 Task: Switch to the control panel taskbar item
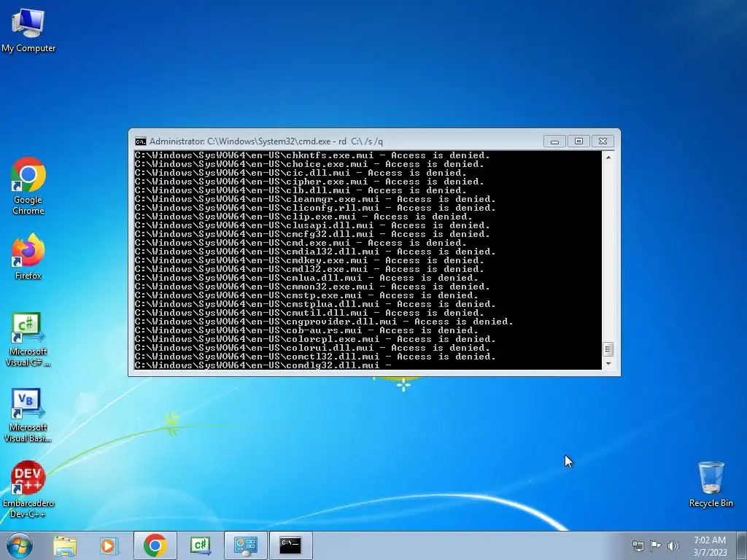(246, 545)
